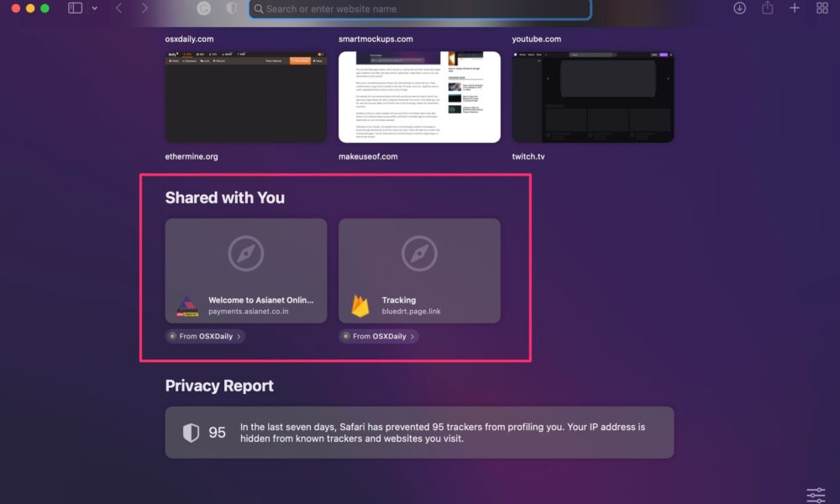
Task: Click the Shared with You heading
Action: (224, 197)
